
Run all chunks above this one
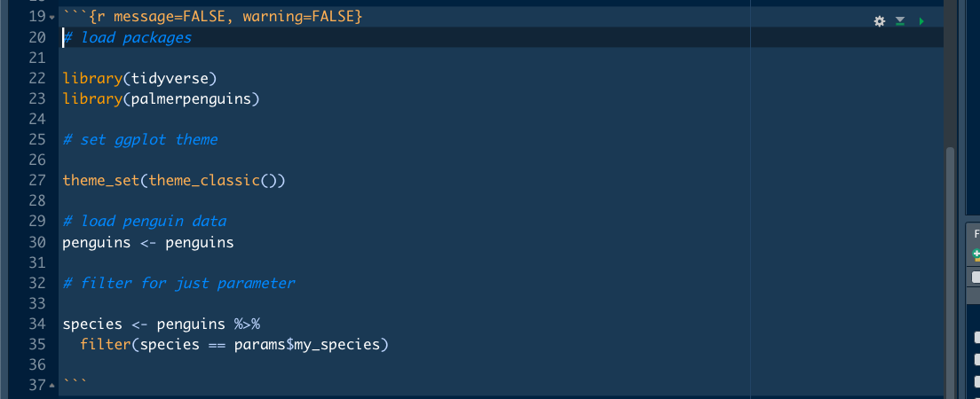[x=900, y=21]
